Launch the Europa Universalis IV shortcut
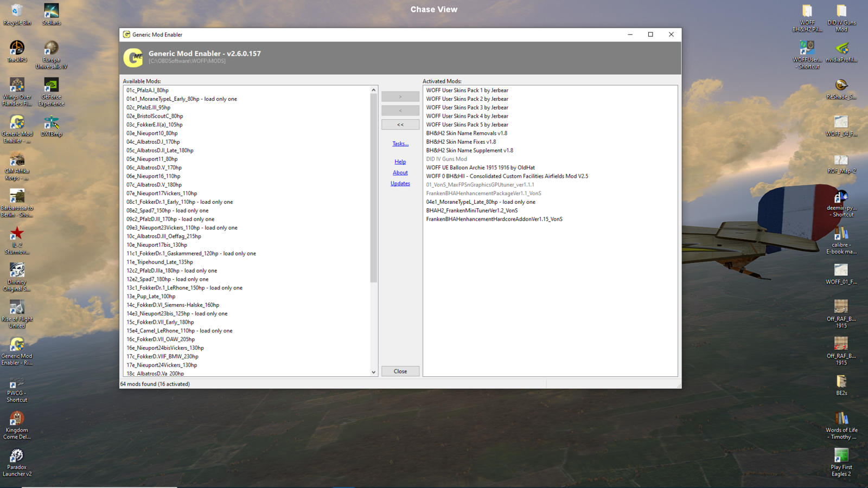Viewport: 868px width, 488px height. tap(52, 55)
